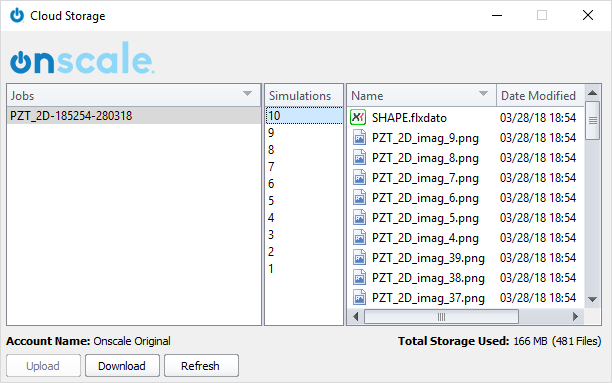Select simulation 8

pos(304,150)
